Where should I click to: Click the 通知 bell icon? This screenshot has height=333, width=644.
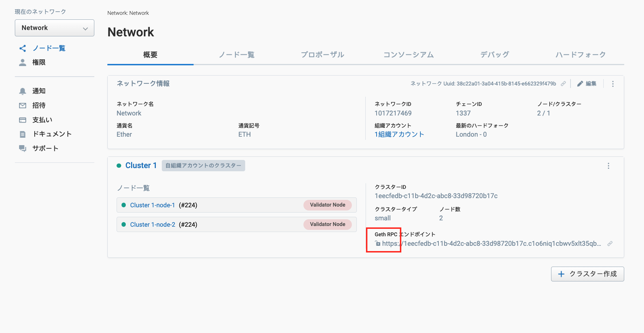click(23, 91)
